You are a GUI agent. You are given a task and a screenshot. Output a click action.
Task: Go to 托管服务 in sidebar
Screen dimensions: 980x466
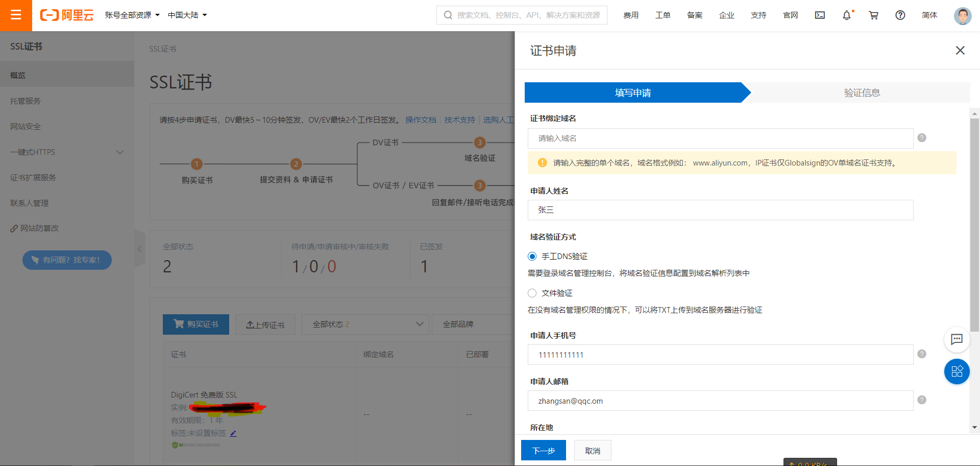click(67, 101)
